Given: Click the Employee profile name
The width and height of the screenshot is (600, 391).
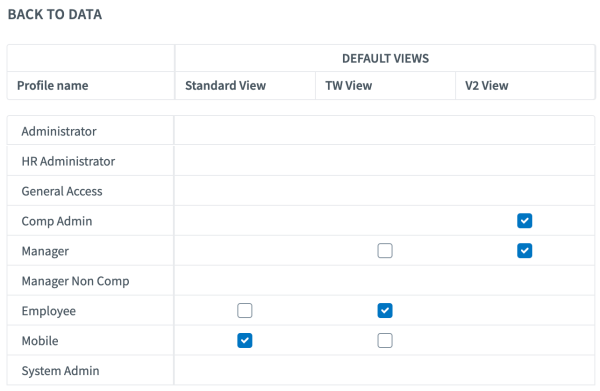Looking at the screenshot, I should pyautogui.click(x=49, y=311).
